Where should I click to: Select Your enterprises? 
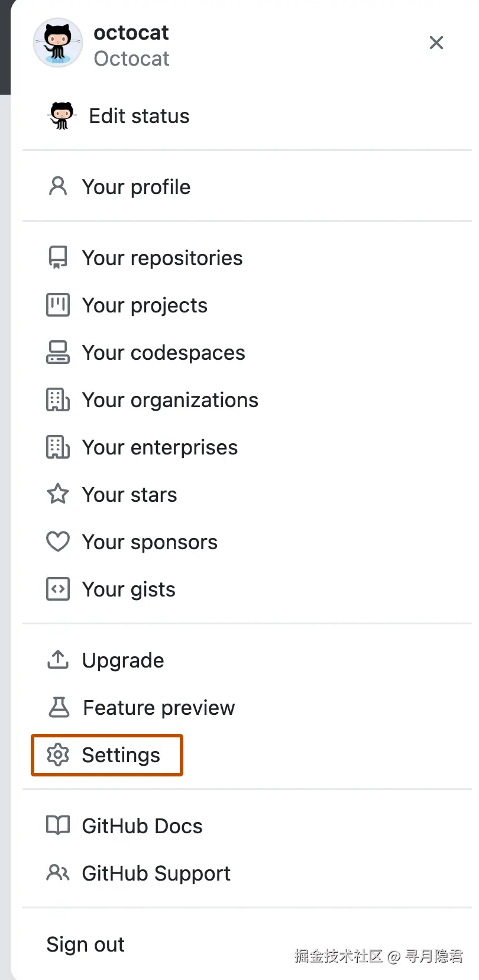160,447
